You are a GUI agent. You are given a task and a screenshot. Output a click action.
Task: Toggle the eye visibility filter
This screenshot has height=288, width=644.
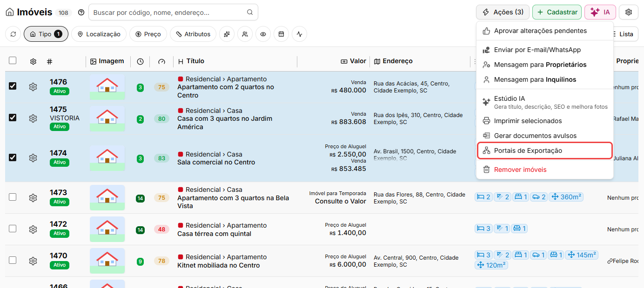pos(263,34)
